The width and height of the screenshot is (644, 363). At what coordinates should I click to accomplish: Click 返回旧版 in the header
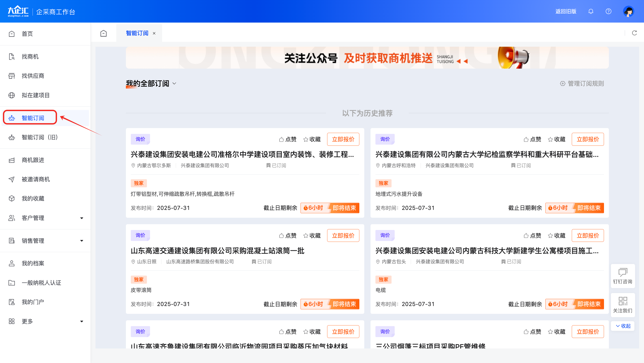[x=566, y=11]
